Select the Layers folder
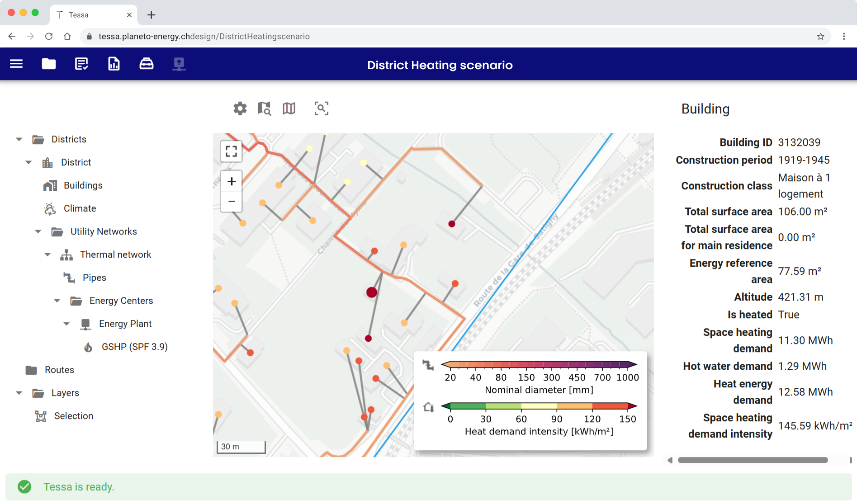Screen dimensions: 857x504 pos(65,393)
